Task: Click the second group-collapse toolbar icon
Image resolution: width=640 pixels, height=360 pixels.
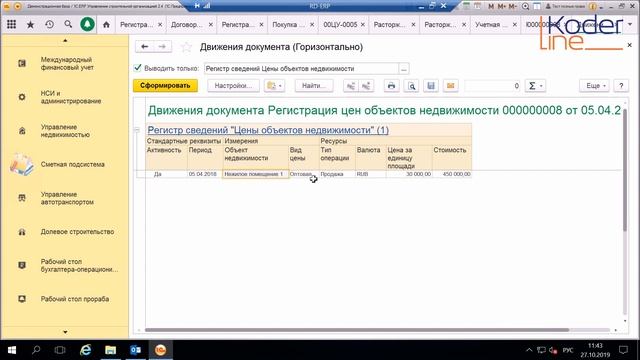Action: (366, 86)
